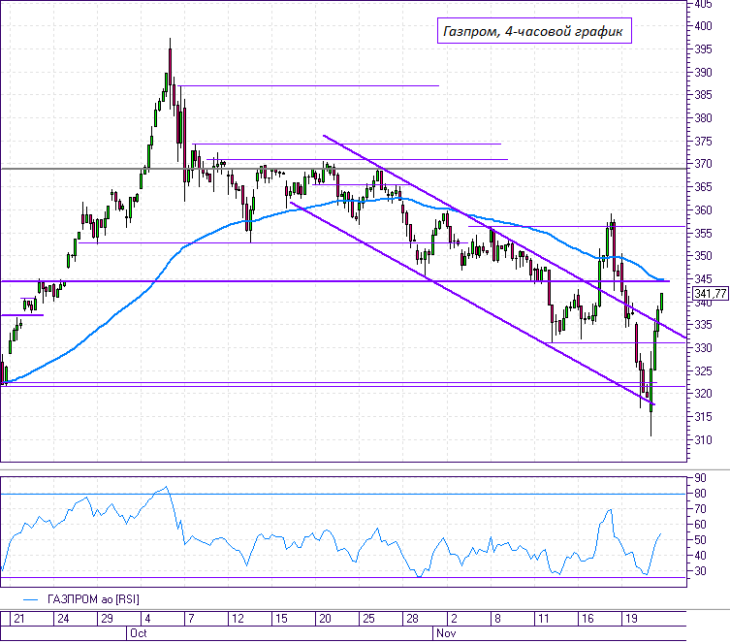Click price axis value 355
730x643 pixels.
(703, 233)
